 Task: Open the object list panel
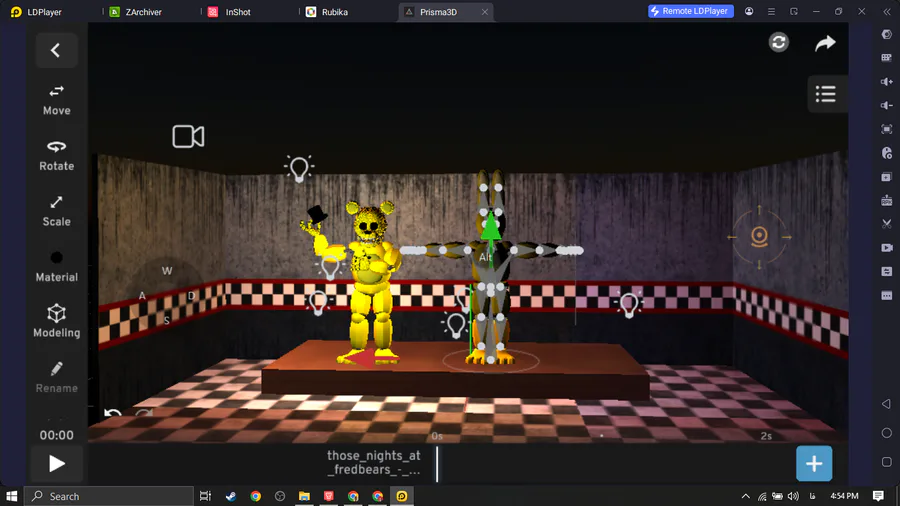(825, 94)
